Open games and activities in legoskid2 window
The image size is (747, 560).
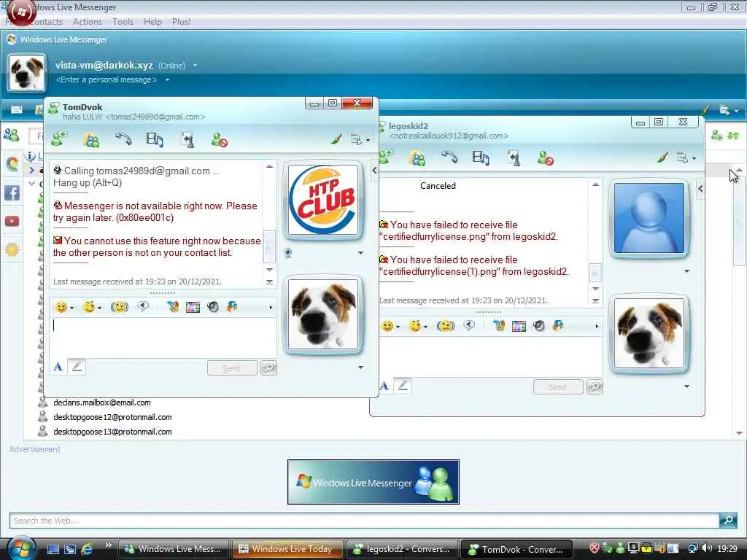pos(514,158)
